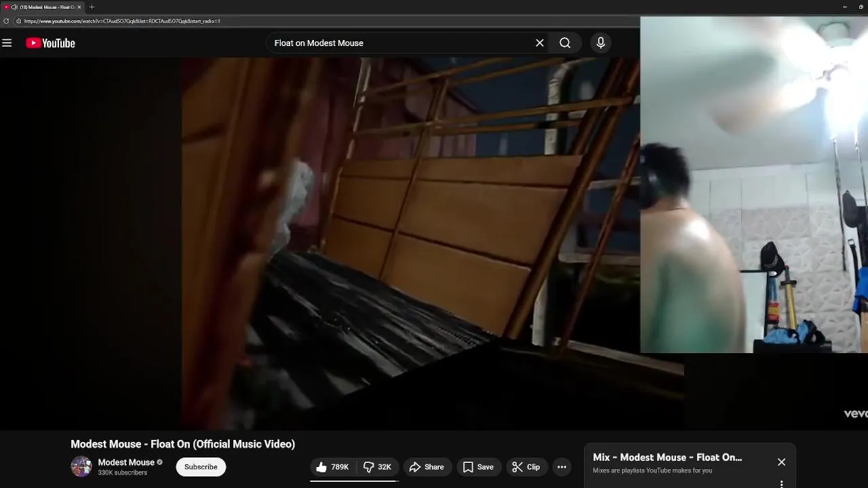Open Modest Mouse channel name link
Viewport: 868px width, 488px height.
(126, 462)
